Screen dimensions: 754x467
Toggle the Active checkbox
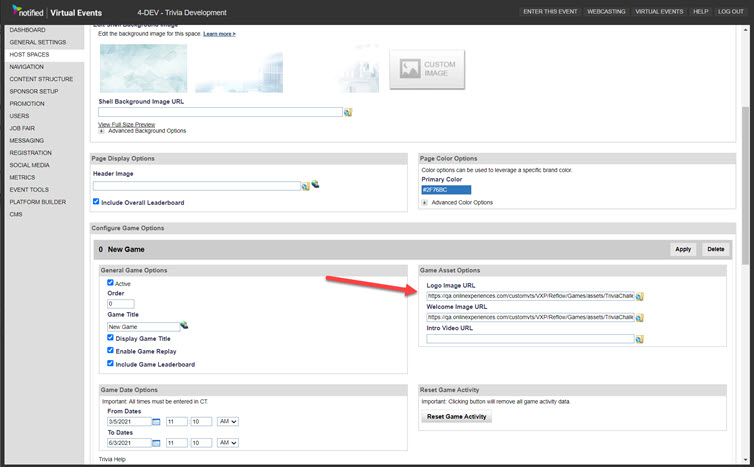[110, 283]
